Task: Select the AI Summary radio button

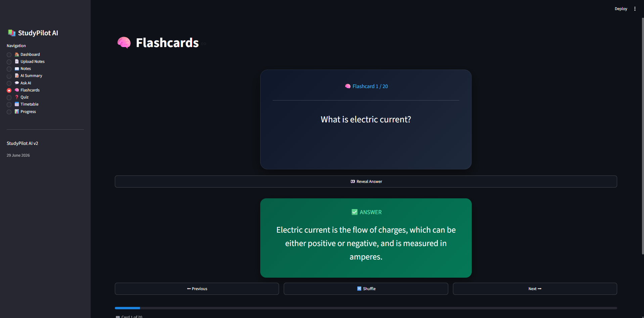Action: pos(9,76)
